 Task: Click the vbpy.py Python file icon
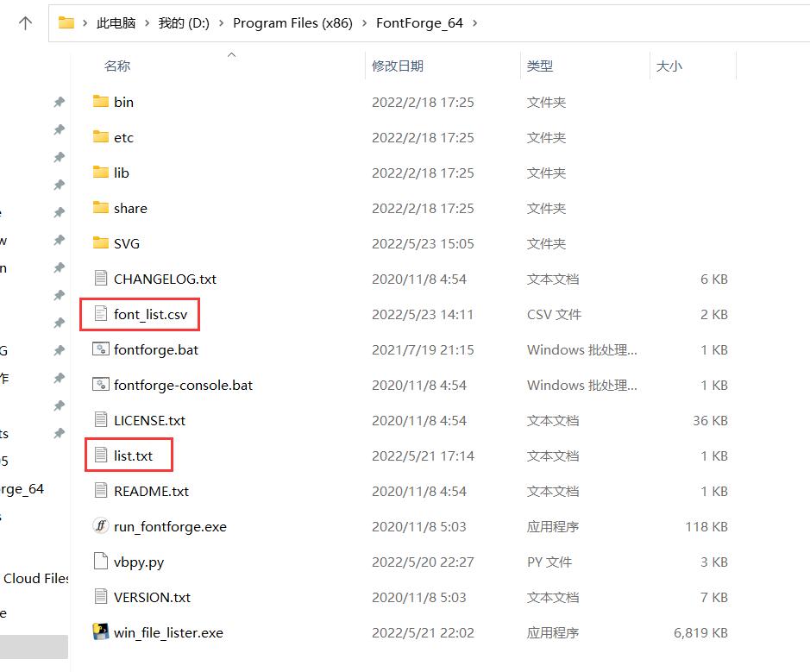(x=101, y=562)
